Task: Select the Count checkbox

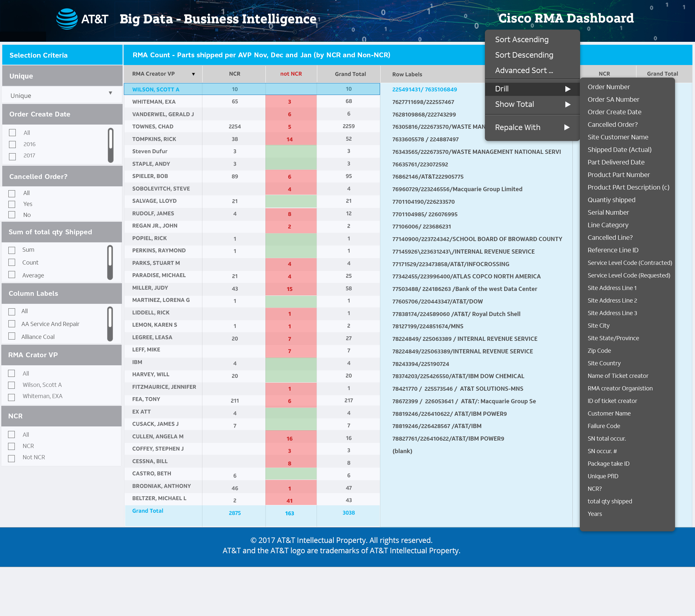Action: [12, 262]
